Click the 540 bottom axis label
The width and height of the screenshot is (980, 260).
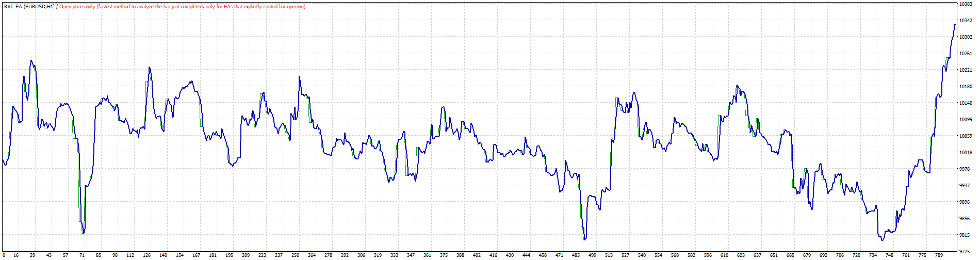642,255
